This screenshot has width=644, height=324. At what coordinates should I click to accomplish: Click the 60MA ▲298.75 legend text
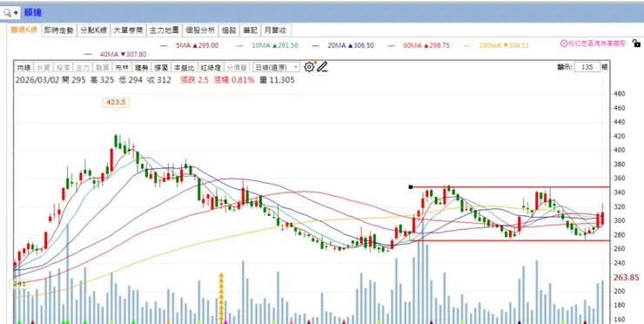426,45
